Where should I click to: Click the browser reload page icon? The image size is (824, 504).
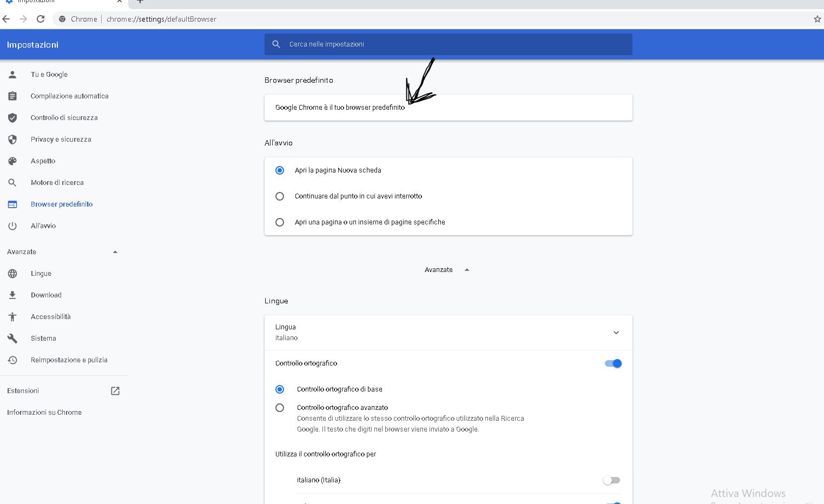tap(41, 19)
